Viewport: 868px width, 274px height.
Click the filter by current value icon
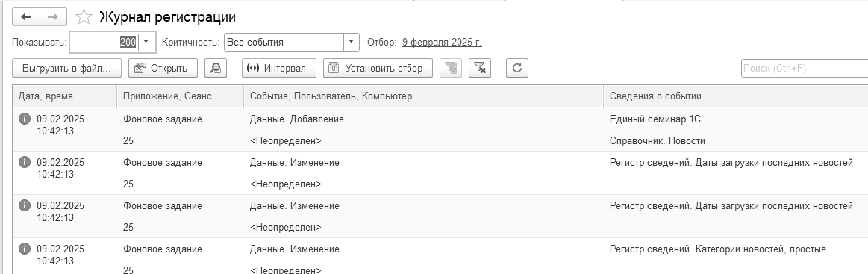coord(451,68)
